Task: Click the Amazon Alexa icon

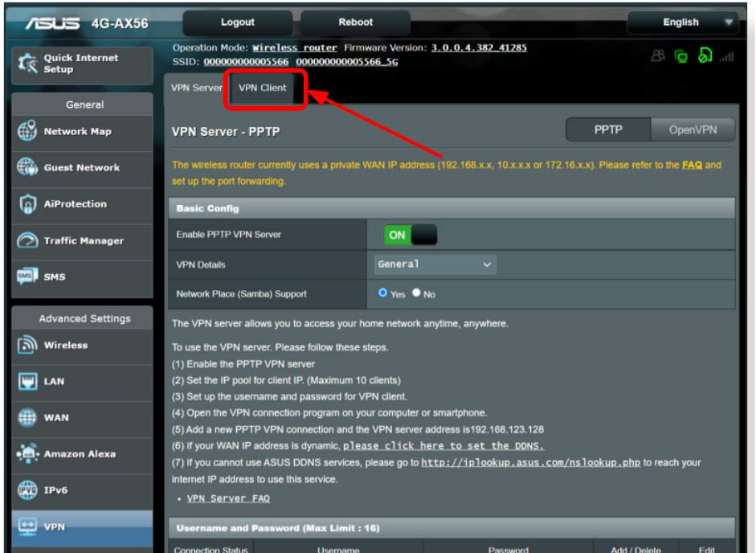Action: (27, 453)
